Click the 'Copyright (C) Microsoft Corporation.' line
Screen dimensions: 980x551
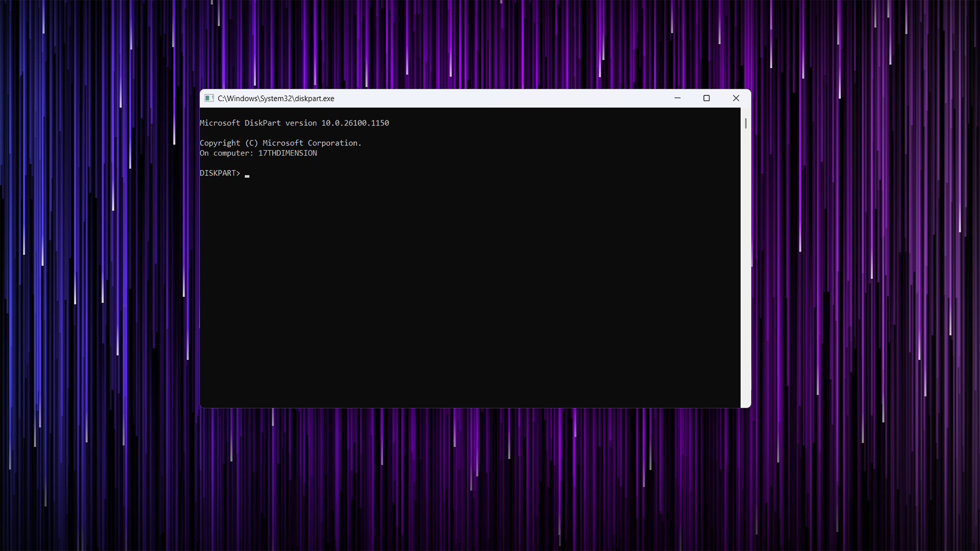coord(280,143)
